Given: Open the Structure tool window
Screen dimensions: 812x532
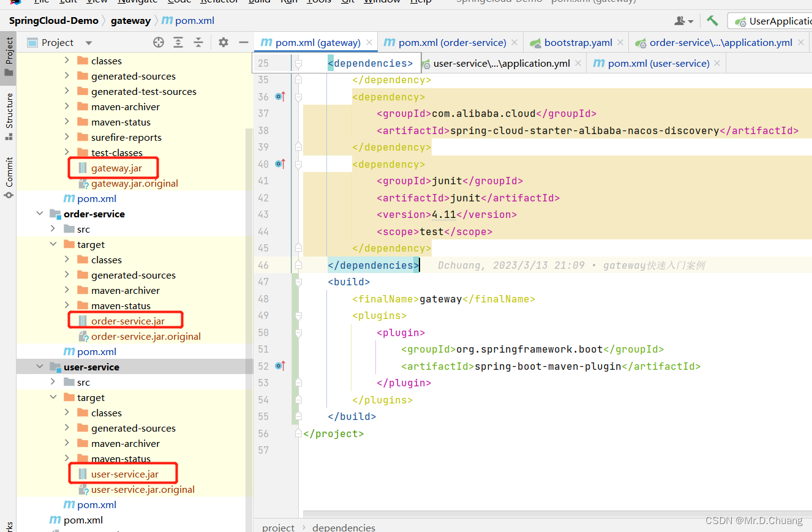Looking at the screenshot, I should (9, 116).
